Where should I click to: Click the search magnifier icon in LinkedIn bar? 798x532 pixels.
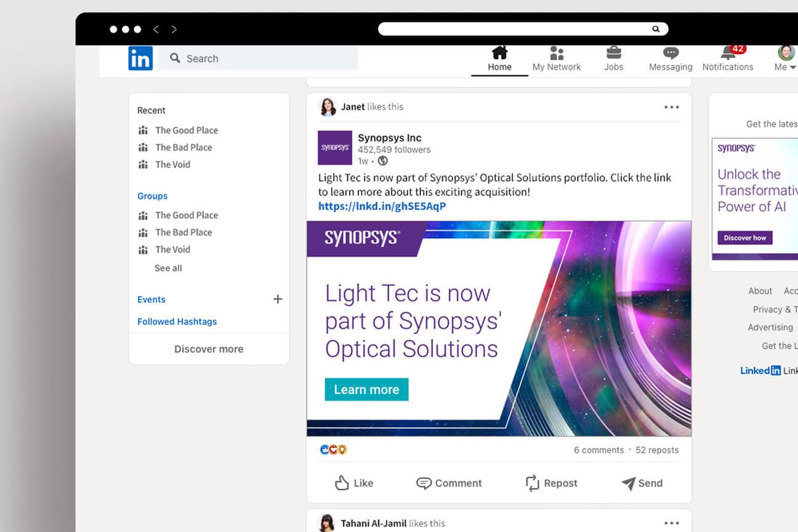(175, 58)
